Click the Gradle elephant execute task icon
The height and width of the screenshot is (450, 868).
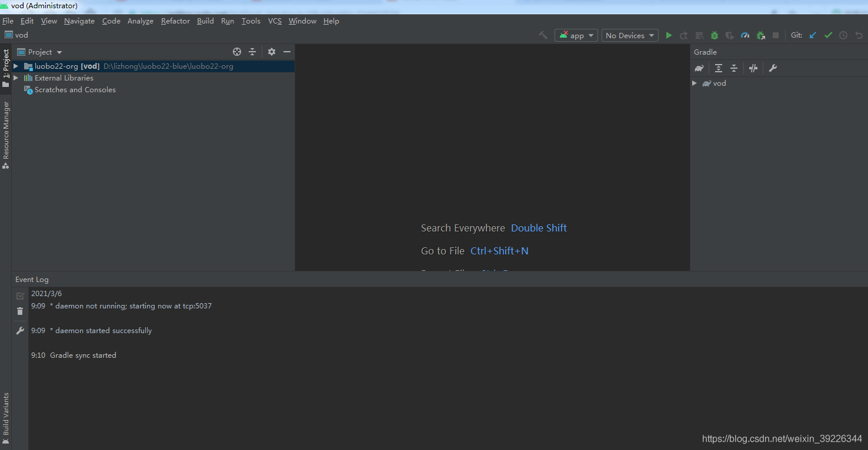tap(699, 68)
